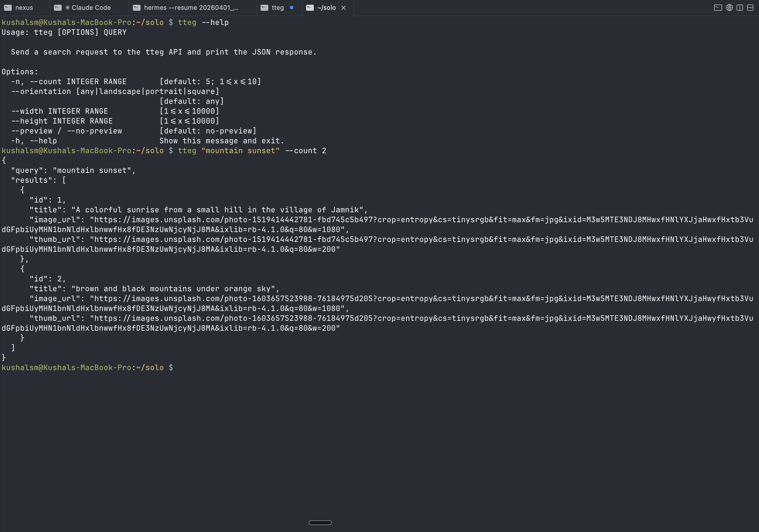This screenshot has height=532, width=759.
Task: Click the terminal icon on hermes tab
Action: (x=137, y=8)
